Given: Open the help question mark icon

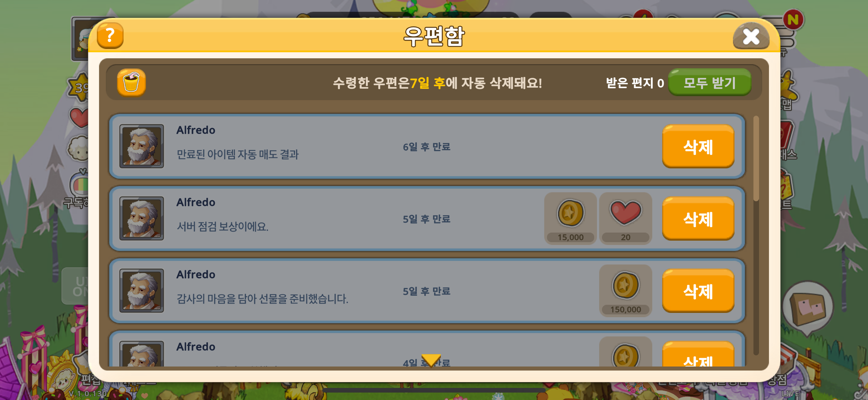Looking at the screenshot, I should tap(110, 35).
